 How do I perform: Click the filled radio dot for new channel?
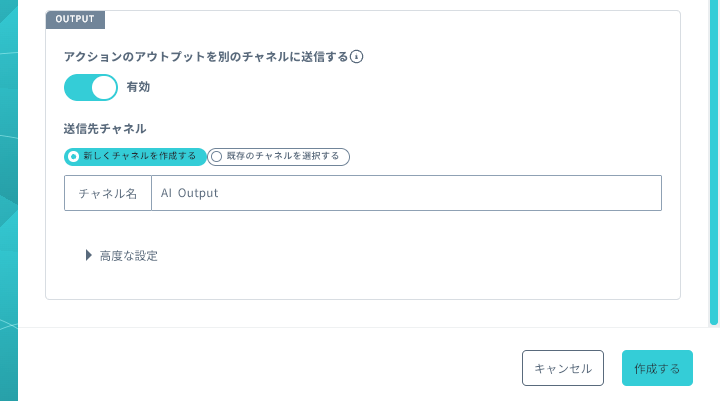tap(73, 157)
